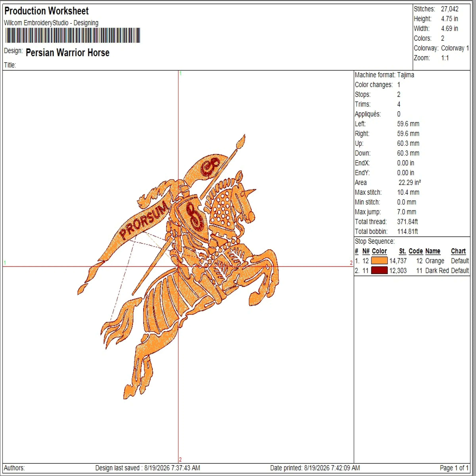Click the Dark Red stitch count "12,303"
The width and height of the screenshot is (476, 476).
(x=398, y=271)
